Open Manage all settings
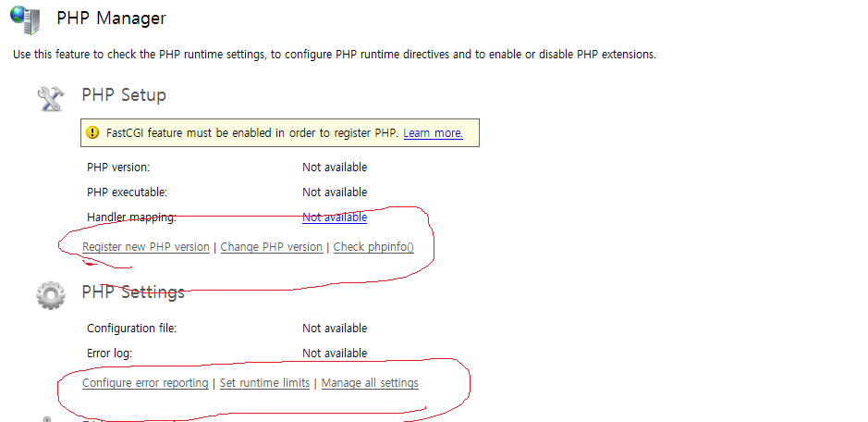 (x=370, y=383)
